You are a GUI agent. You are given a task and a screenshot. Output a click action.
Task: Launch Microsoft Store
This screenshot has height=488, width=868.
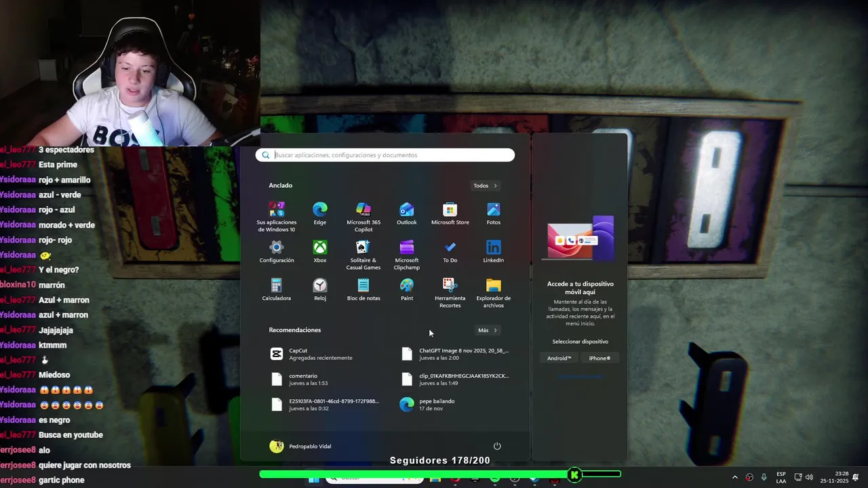pos(450,214)
